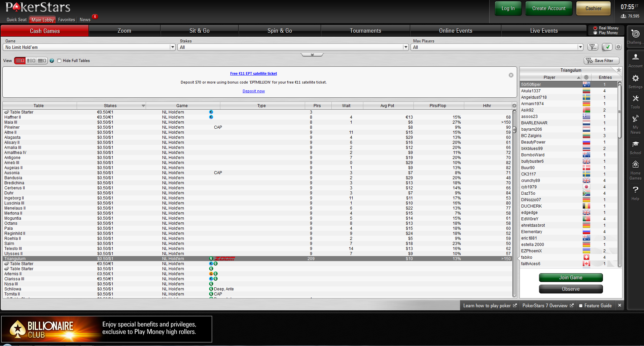Open the Cashier
Image resolution: width=644 pixels, height=346 pixels.
tap(594, 8)
